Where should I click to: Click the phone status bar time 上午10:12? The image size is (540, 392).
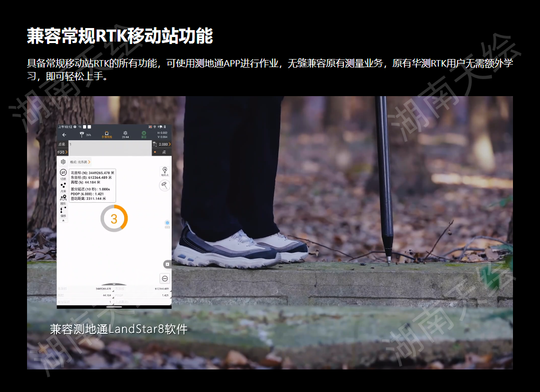(x=65, y=127)
